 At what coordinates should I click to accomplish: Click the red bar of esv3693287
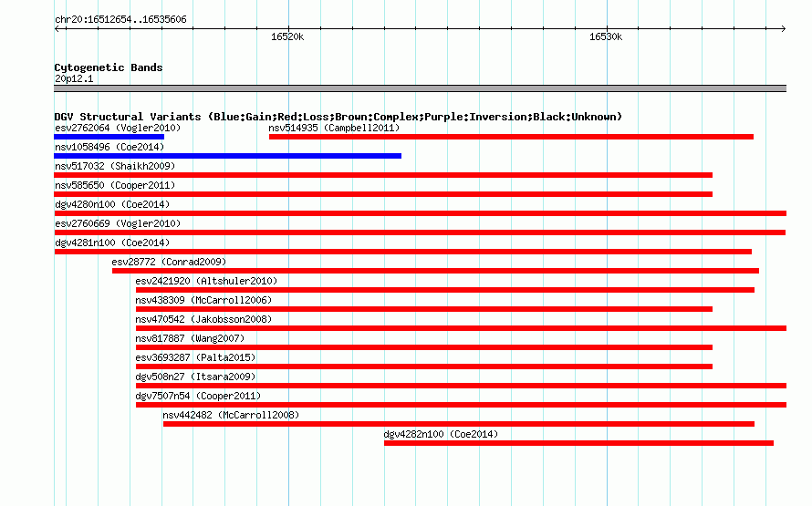click(x=424, y=367)
